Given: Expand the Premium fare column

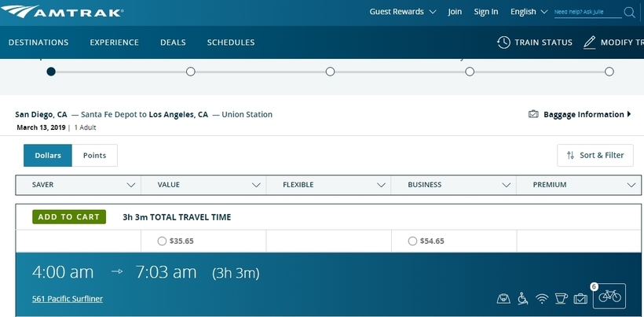Looking at the screenshot, I should (631, 185).
